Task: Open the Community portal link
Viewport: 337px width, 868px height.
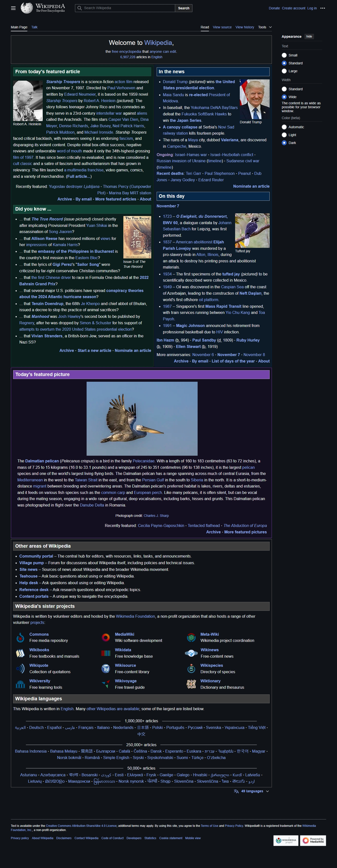Action: tap(36, 556)
